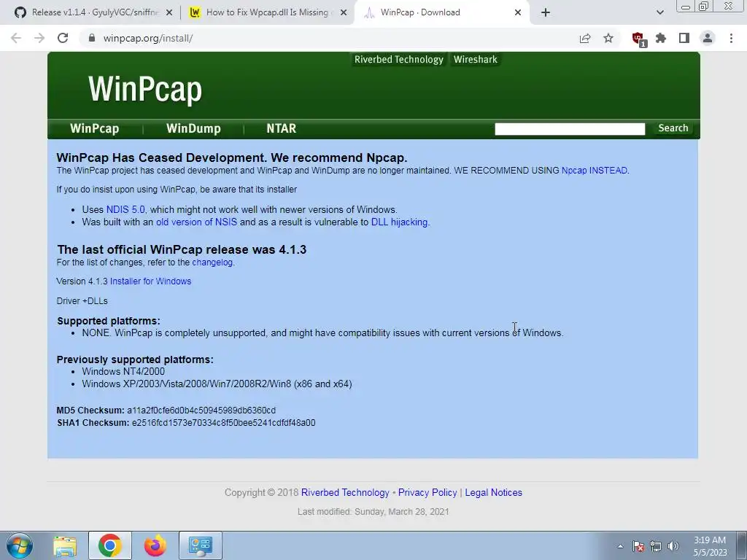The height and width of the screenshot is (560, 747).
Task: Click the Action Center flag tray icon
Action: (638, 547)
